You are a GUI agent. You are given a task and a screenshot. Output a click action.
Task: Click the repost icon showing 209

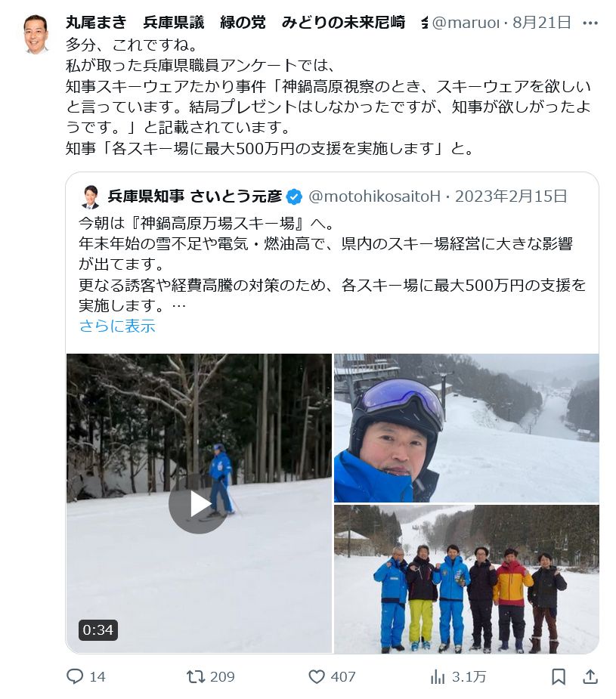[195, 676]
